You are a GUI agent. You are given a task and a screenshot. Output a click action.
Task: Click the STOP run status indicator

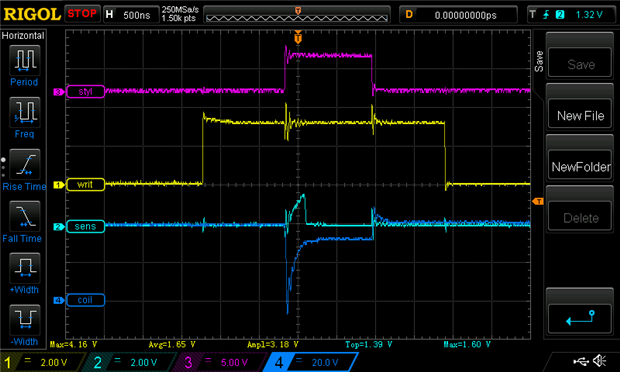pyautogui.click(x=82, y=14)
